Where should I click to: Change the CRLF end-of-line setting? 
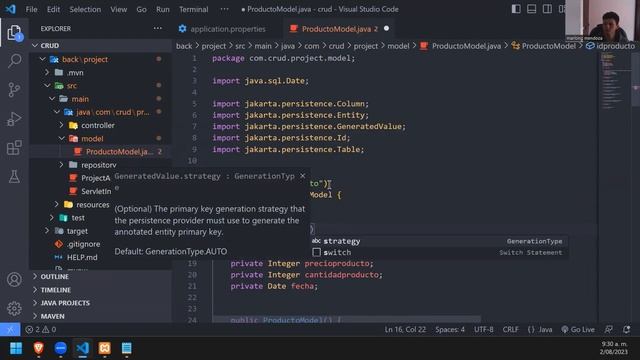pyautogui.click(x=511, y=329)
